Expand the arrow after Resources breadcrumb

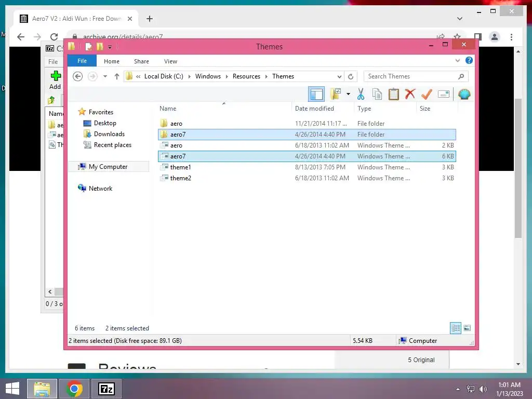click(x=267, y=76)
